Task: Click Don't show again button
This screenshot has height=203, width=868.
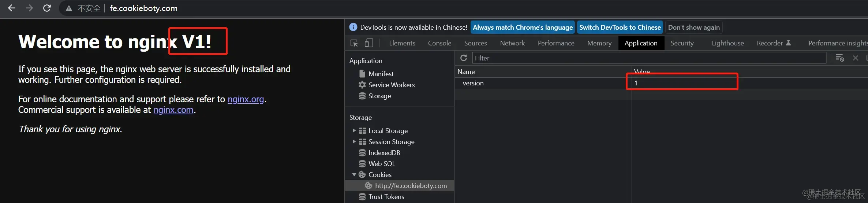Action: (693, 27)
